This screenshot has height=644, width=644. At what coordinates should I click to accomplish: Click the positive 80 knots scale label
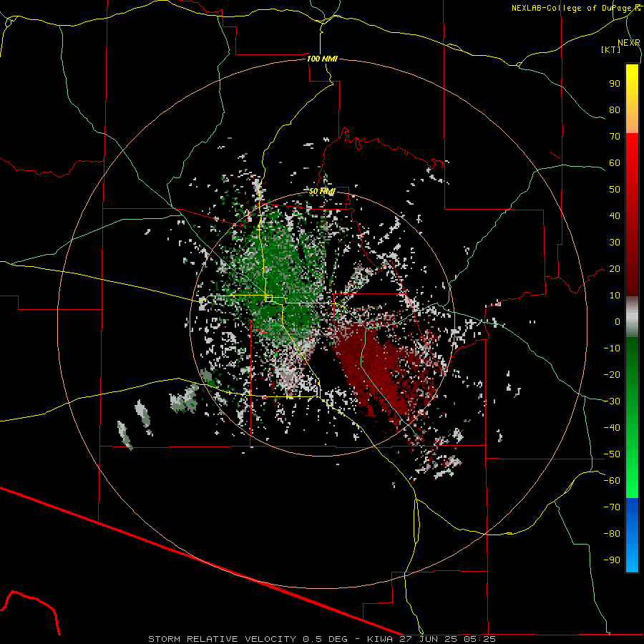tap(615, 109)
